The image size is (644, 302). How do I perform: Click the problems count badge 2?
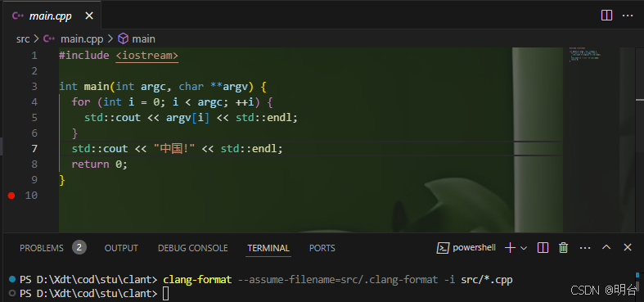(79, 247)
